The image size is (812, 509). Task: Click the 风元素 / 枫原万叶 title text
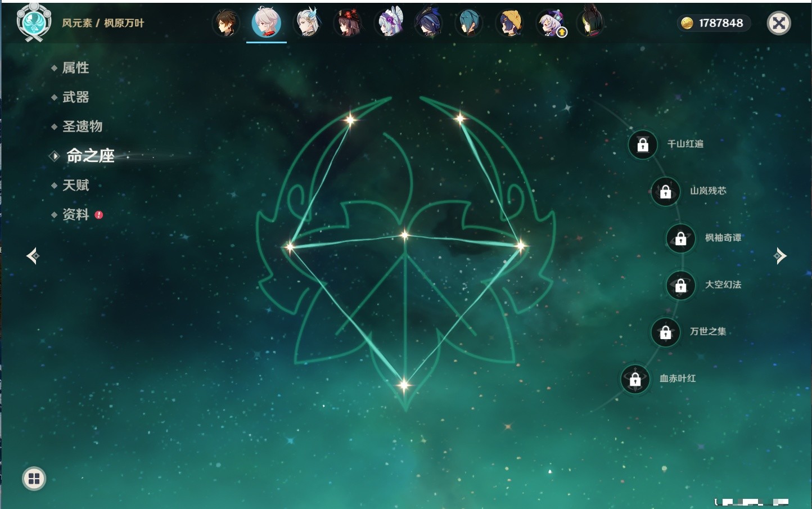point(103,23)
